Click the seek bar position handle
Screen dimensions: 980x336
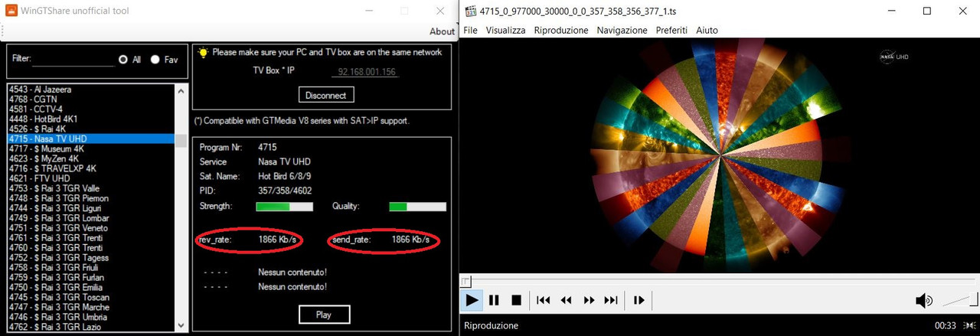465,282
